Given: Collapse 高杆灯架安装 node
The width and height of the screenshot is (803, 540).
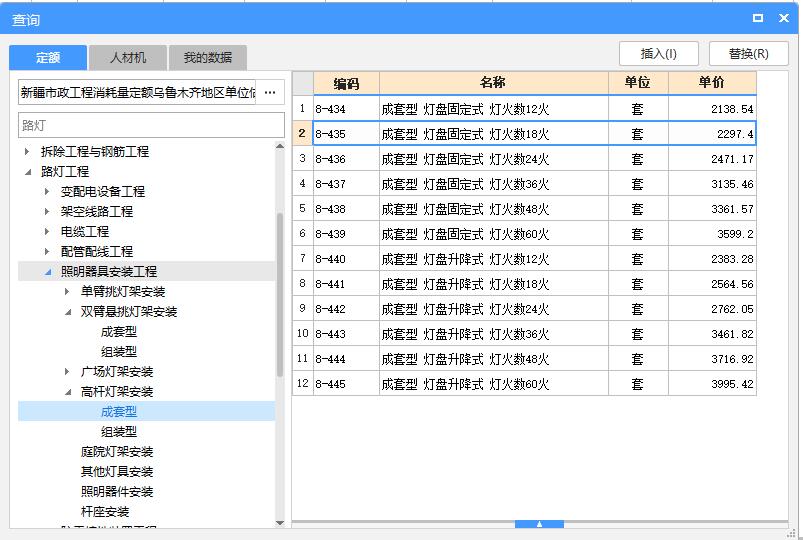Looking at the screenshot, I should (67, 391).
